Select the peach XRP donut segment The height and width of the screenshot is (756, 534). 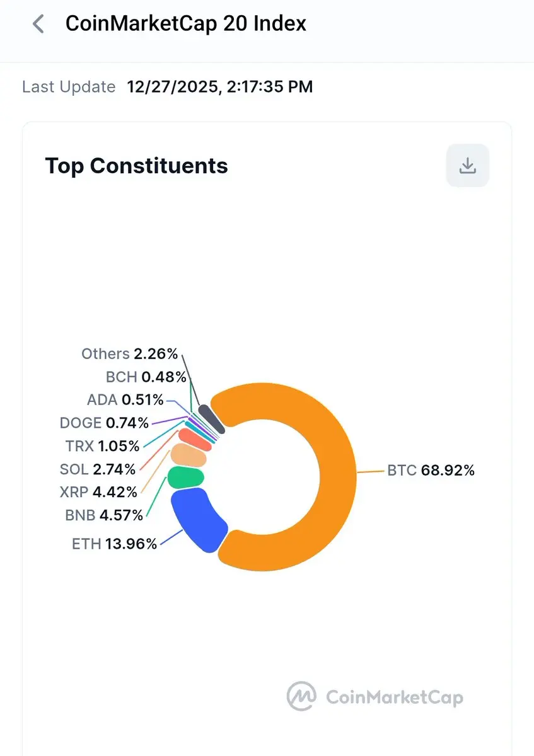189,455
